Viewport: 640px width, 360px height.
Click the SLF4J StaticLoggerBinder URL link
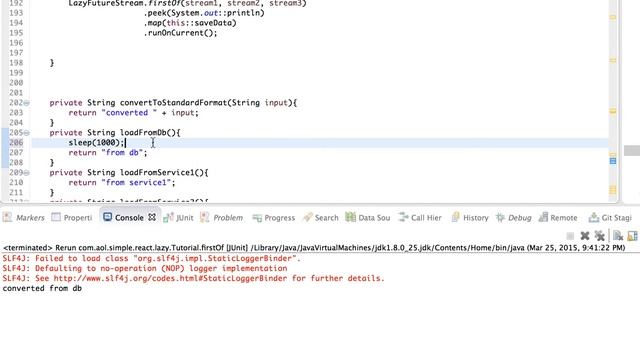coord(170,278)
